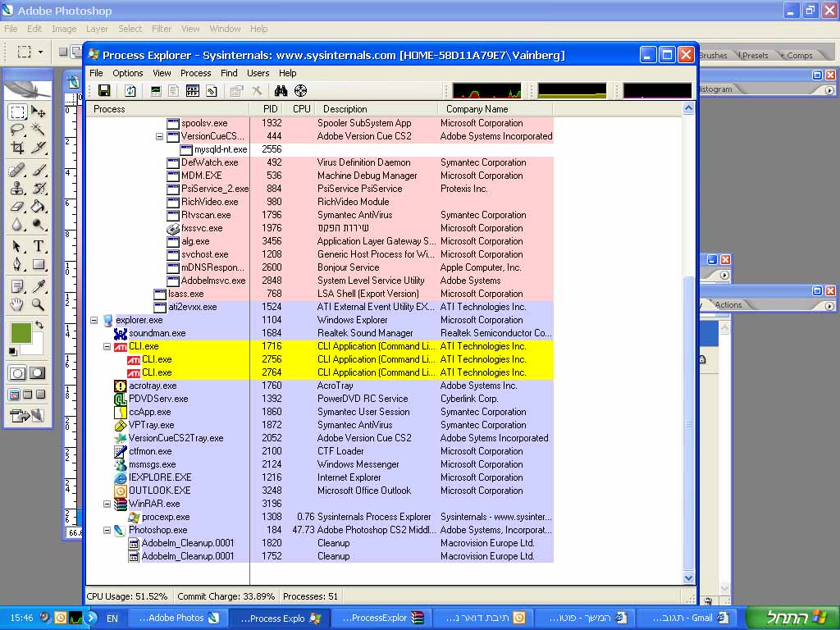Open System Information graph icon in toolbar
Image resolution: width=840 pixels, height=630 pixels.
point(156,90)
